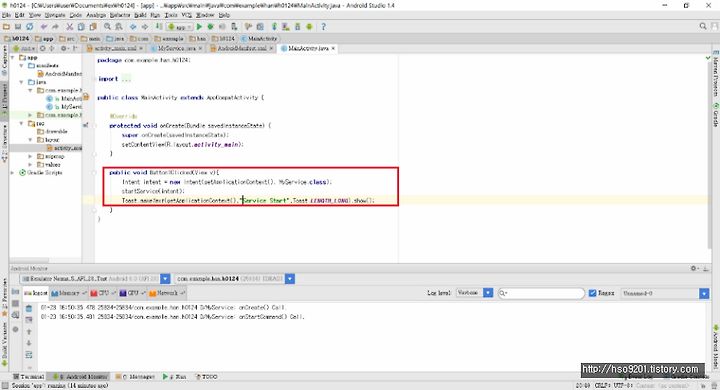Click the Find magnifier icon
The width and height of the screenshot is (720, 390).
coord(107,27)
